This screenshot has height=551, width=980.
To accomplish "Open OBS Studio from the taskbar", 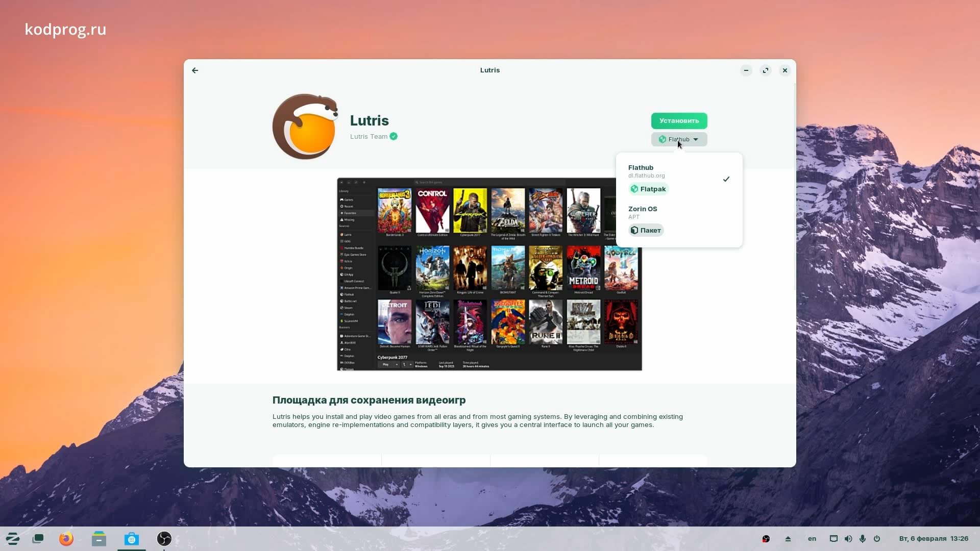I will (x=164, y=539).
